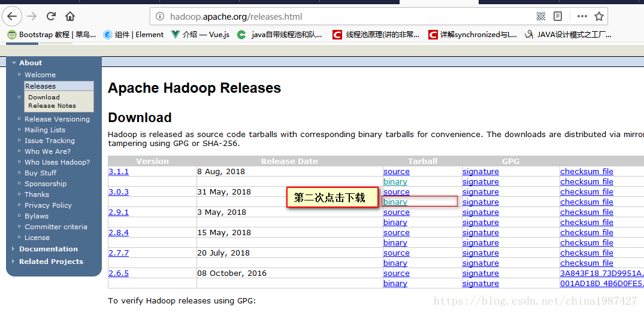Open JAVA设计模式之工厂 bookmark
The image size is (644, 313).
(x=569, y=35)
